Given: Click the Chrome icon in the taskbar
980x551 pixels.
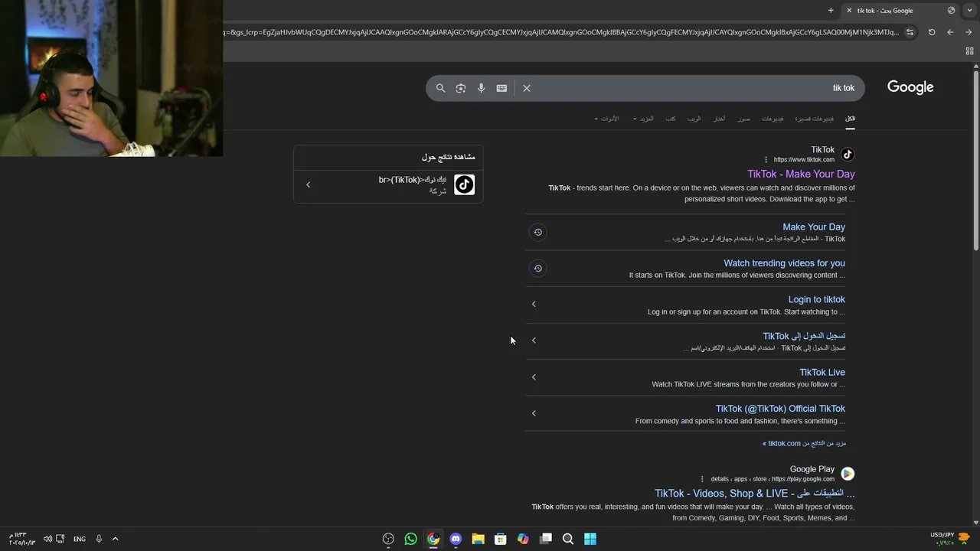Looking at the screenshot, I should pyautogui.click(x=433, y=539).
